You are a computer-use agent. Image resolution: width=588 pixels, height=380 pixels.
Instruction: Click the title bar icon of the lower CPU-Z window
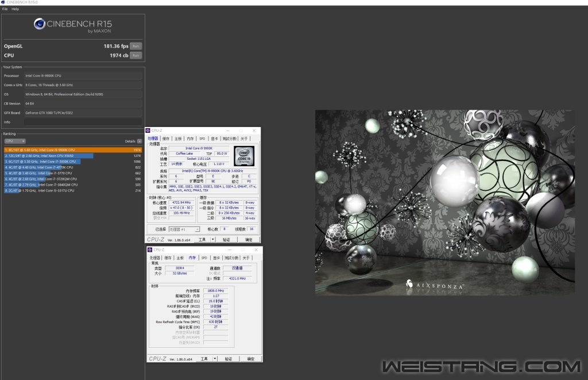coord(150,250)
